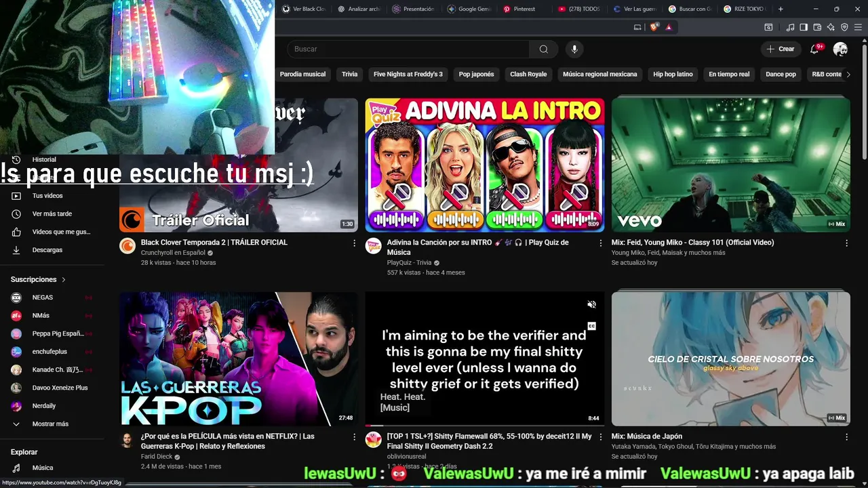Open options menu for Guerreras K-Pop video

coord(354,436)
